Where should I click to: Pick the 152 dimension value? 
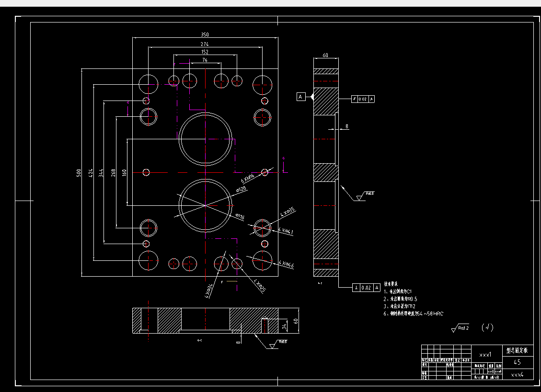[205, 52]
